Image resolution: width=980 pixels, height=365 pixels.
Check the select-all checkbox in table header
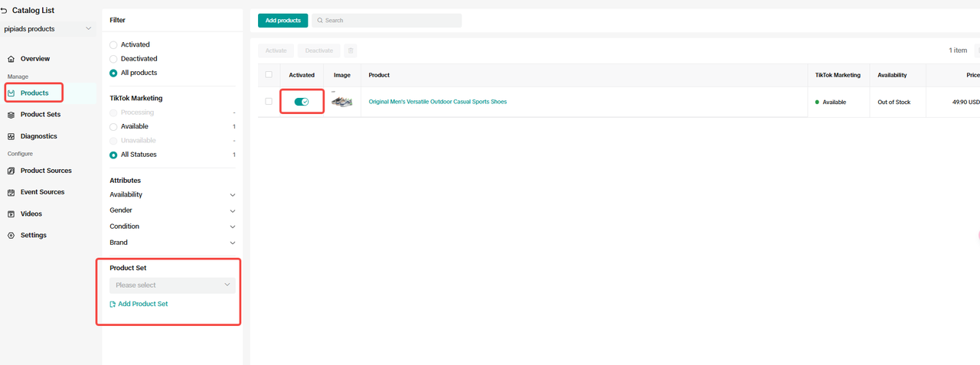click(x=269, y=74)
